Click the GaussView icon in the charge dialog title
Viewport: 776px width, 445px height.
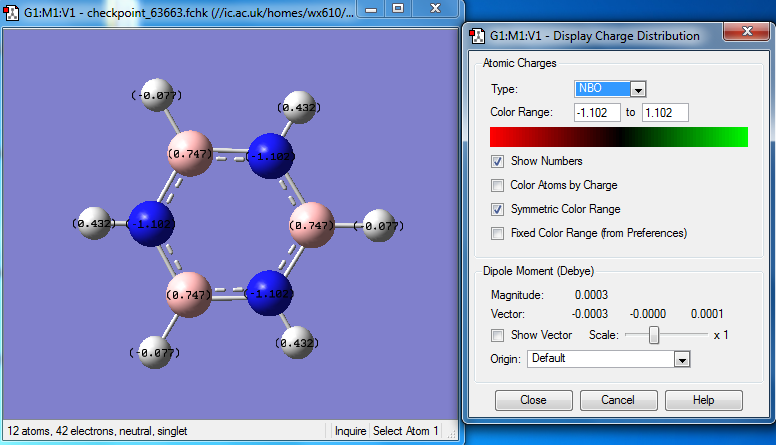click(477, 36)
